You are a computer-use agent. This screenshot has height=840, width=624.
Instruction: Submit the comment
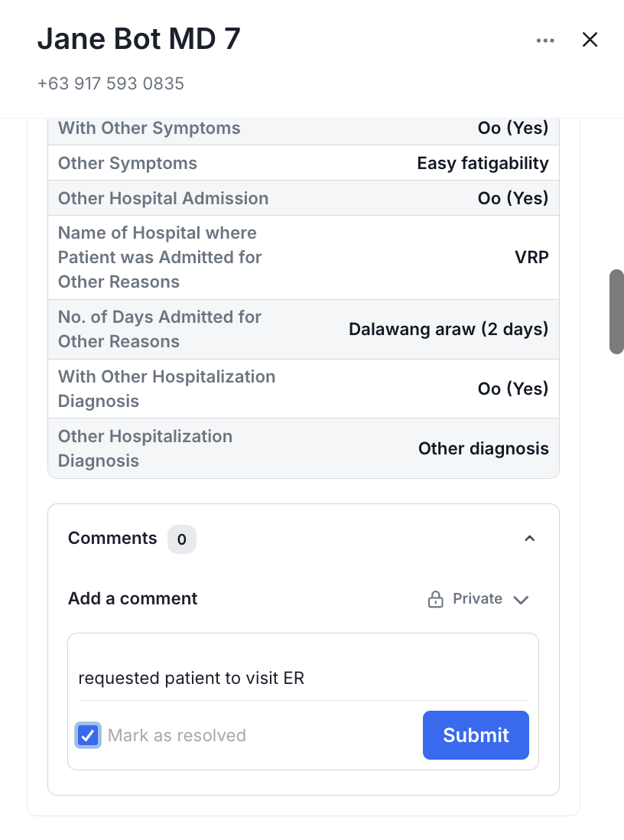tap(476, 735)
